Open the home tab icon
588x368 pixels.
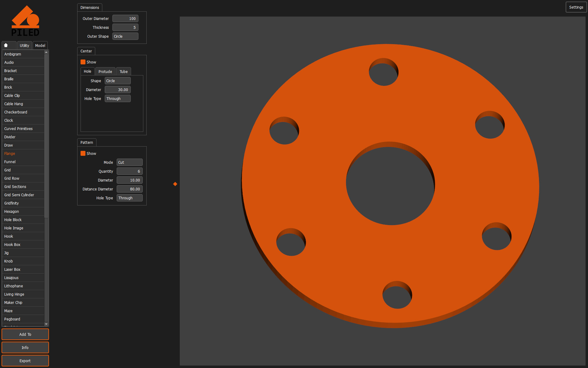(x=9, y=45)
